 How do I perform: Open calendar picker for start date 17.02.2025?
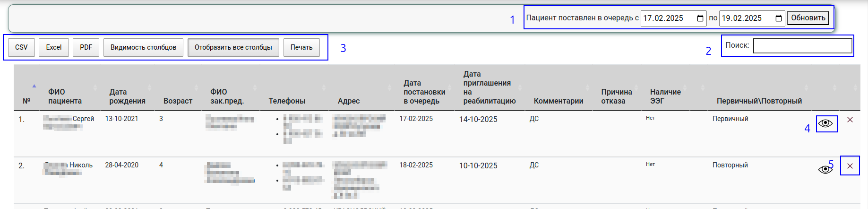tap(700, 18)
